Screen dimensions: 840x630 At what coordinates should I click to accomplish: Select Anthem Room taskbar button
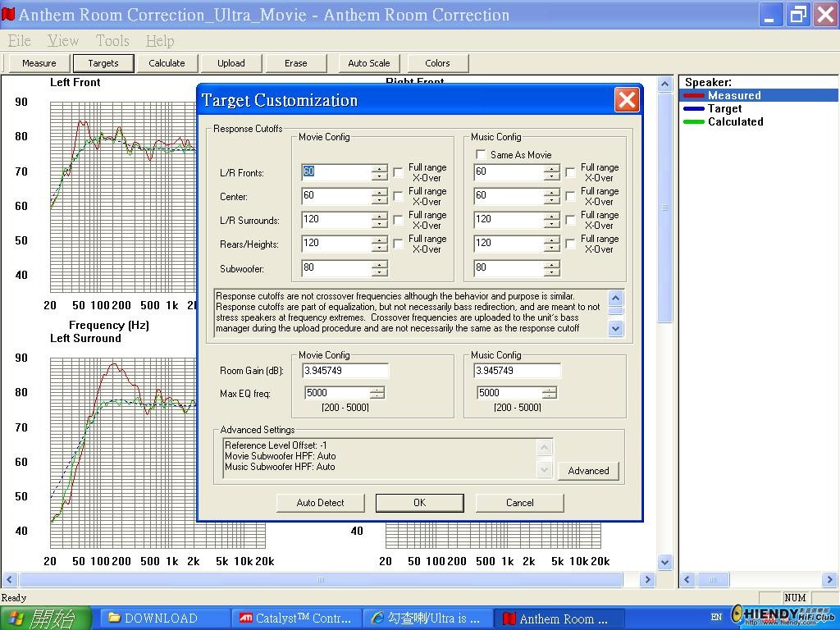click(x=559, y=619)
